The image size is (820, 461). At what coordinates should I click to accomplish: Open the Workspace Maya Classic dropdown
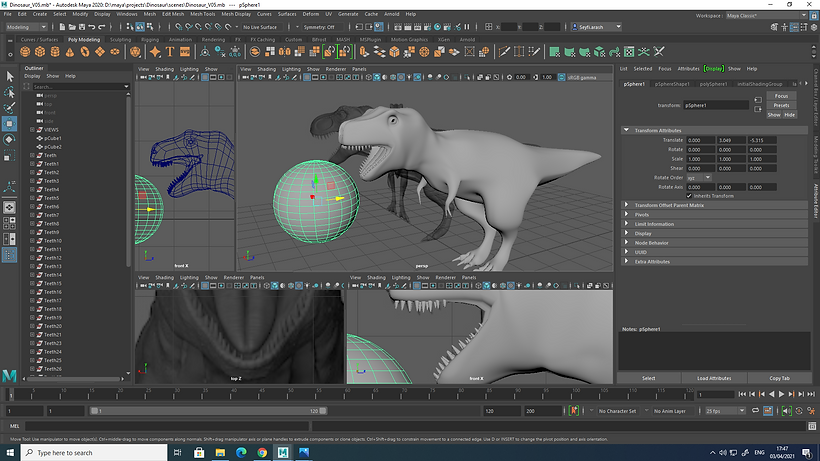point(767,16)
